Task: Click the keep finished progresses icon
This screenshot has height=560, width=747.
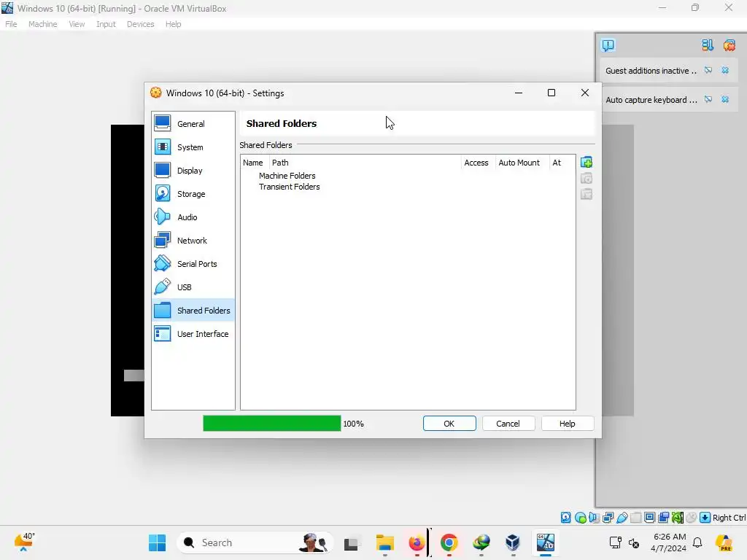Action: point(708,45)
